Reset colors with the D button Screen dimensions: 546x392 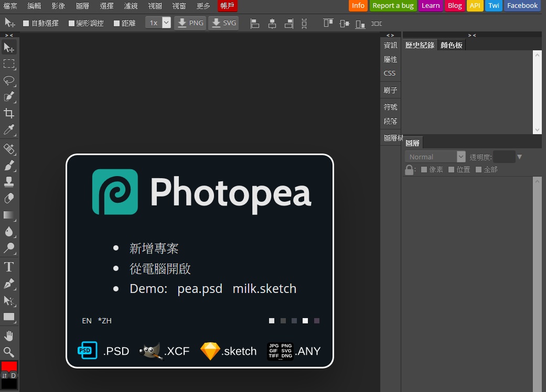tap(13, 375)
